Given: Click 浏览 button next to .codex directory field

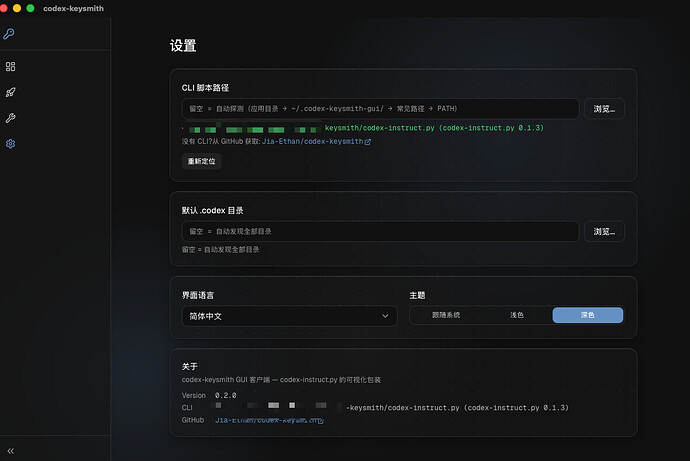Looking at the screenshot, I should pyautogui.click(x=604, y=231).
